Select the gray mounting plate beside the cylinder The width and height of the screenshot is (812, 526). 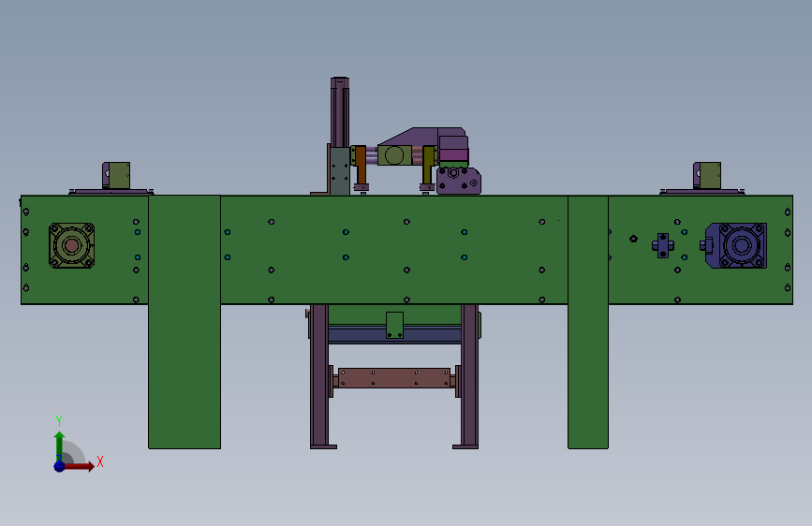coord(340,171)
